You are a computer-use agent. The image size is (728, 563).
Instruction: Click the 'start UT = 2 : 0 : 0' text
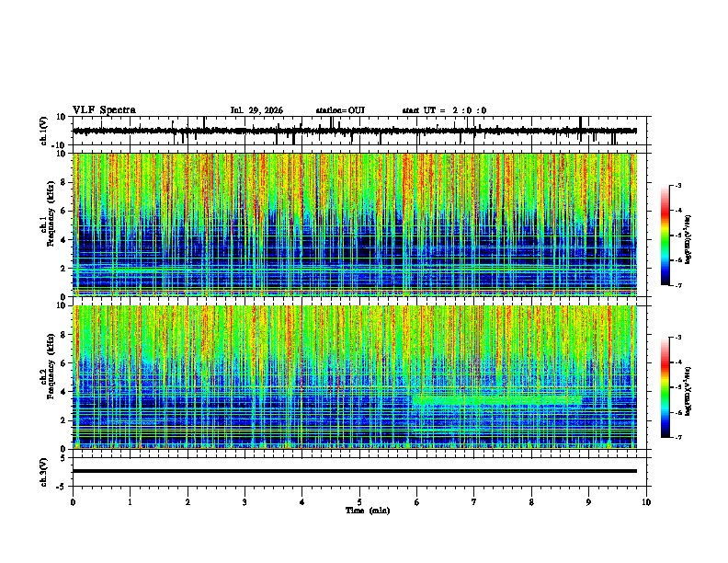444,110
